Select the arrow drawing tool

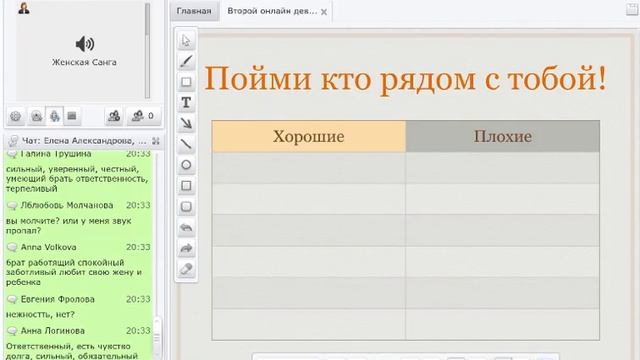pos(186,124)
